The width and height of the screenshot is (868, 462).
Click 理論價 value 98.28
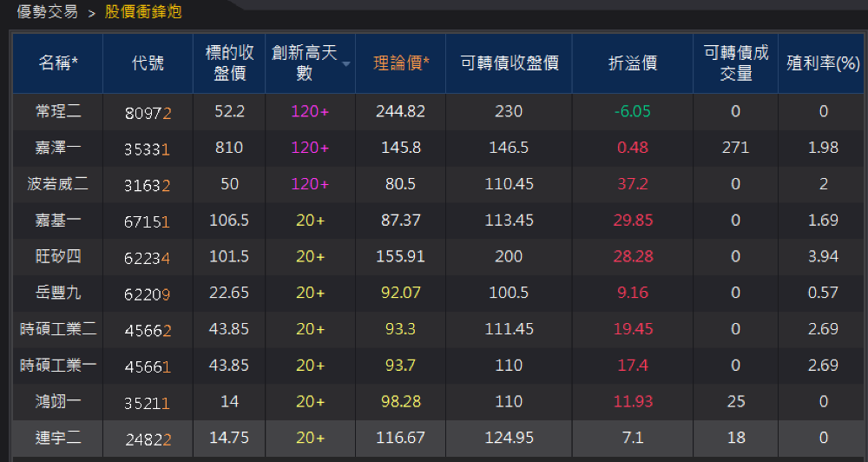tap(401, 401)
